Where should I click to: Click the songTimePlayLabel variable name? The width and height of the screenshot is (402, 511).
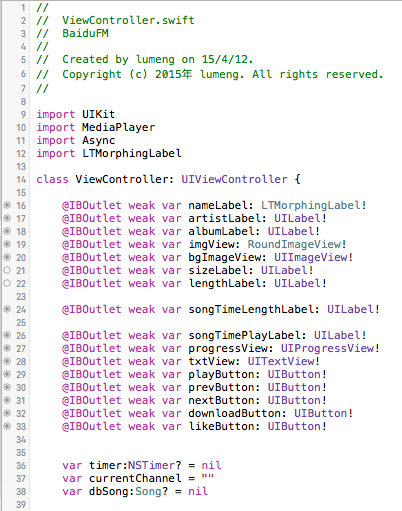pos(245,335)
